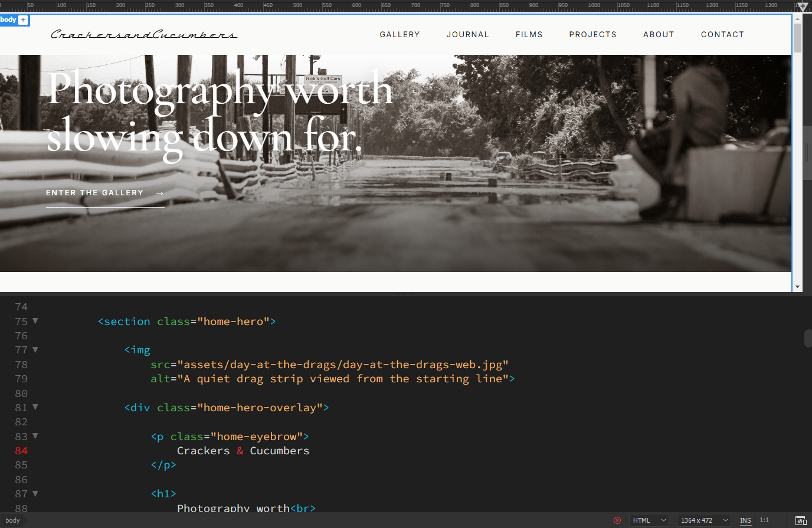Open the JOURNAL nav link
This screenshot has height=528, width=812.
(x=467, y=35)
